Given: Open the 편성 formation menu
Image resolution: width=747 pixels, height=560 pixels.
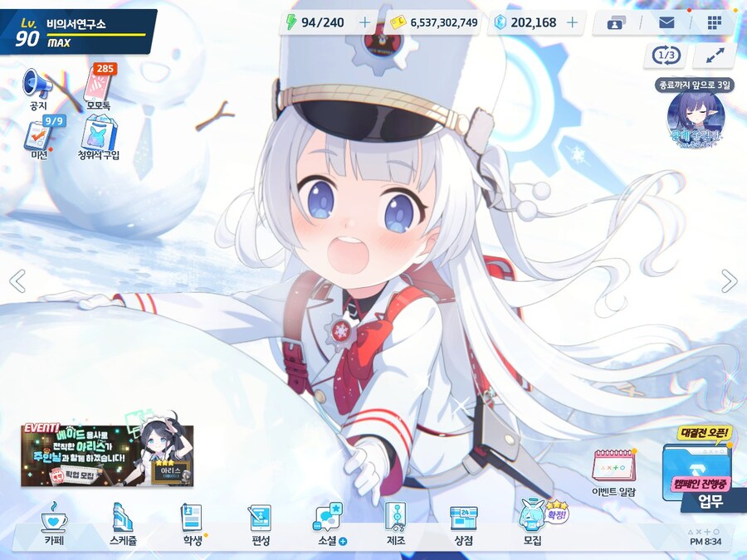Looking at the screenshot, I should point(261,523).
